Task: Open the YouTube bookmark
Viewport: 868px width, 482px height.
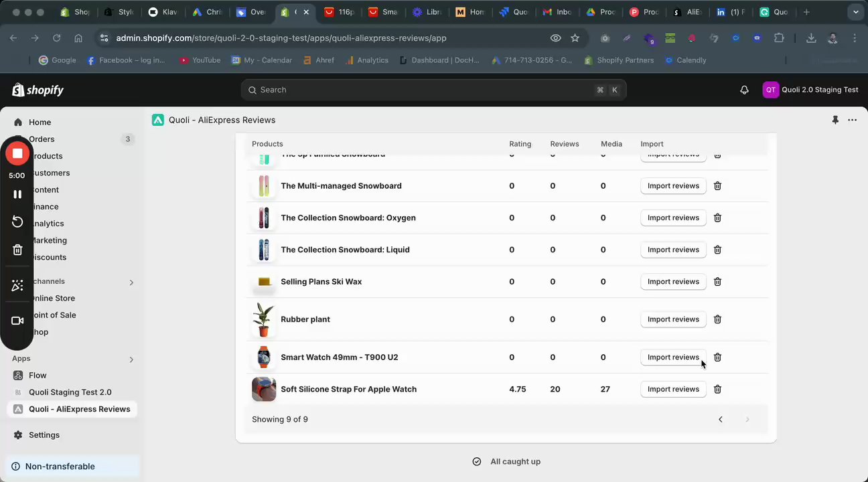Action: pos(200,60)
